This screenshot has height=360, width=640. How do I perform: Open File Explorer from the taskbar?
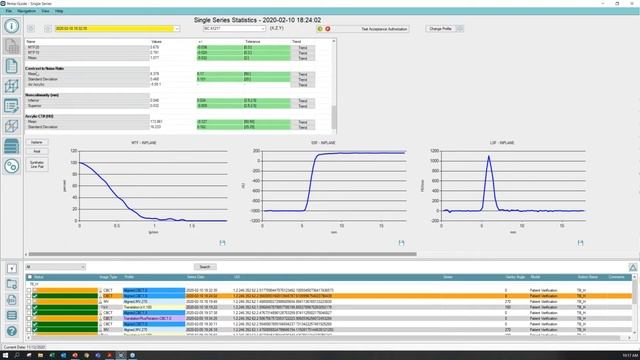tap(40, 356)
